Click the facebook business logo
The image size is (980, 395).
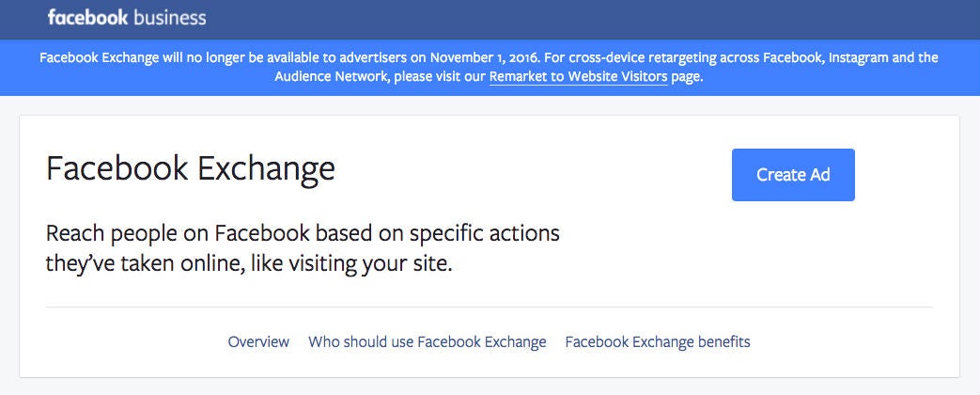click(126, 18)
